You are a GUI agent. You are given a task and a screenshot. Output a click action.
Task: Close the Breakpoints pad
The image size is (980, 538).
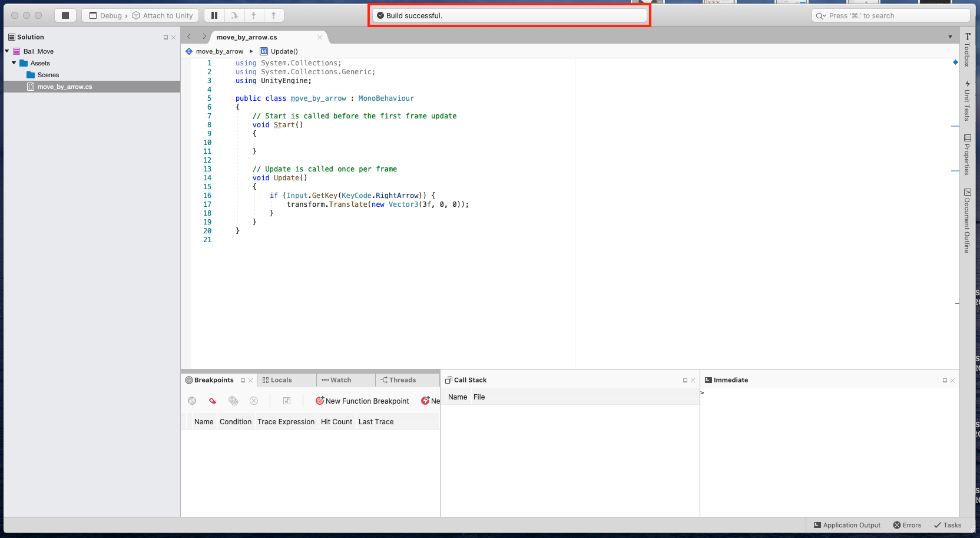pos(250,381)
